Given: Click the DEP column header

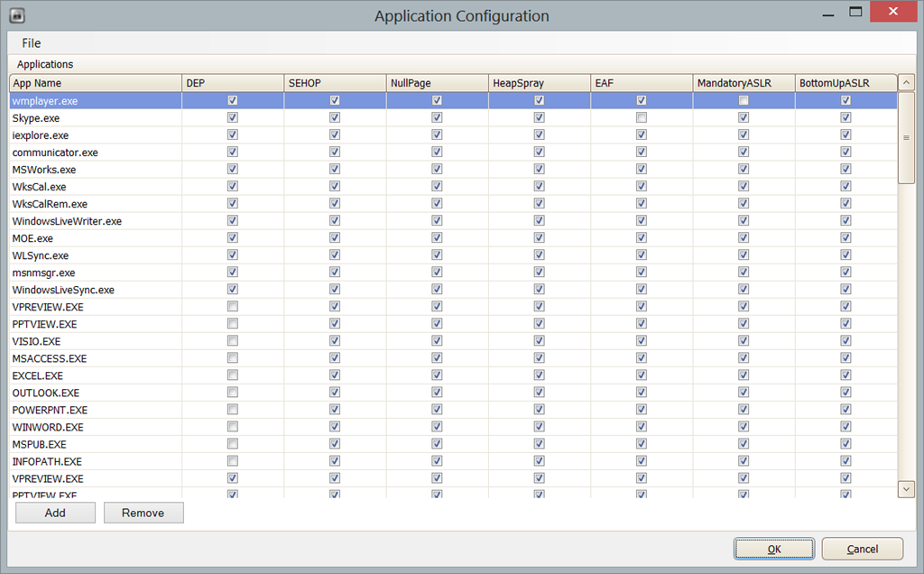Looking at the screenshot, I should tap(233, 83).
